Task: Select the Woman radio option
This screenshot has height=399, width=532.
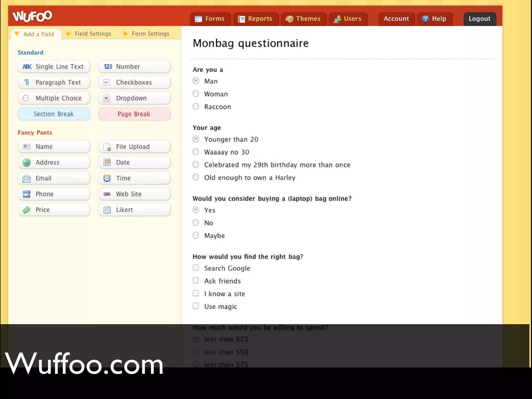Action: pos(196,94)
